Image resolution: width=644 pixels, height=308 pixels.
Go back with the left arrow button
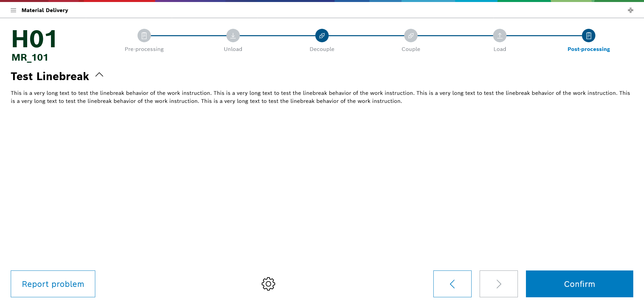point(452,284)
